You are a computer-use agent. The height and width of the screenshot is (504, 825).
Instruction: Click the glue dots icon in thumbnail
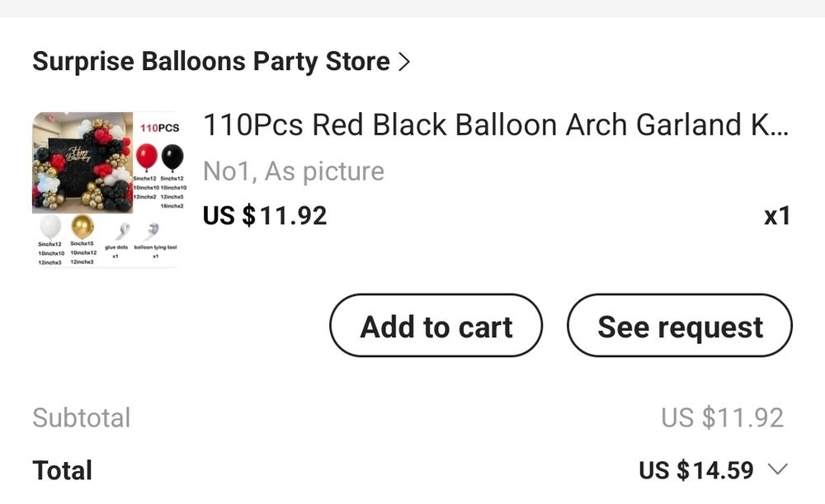(x=122, y=232)
